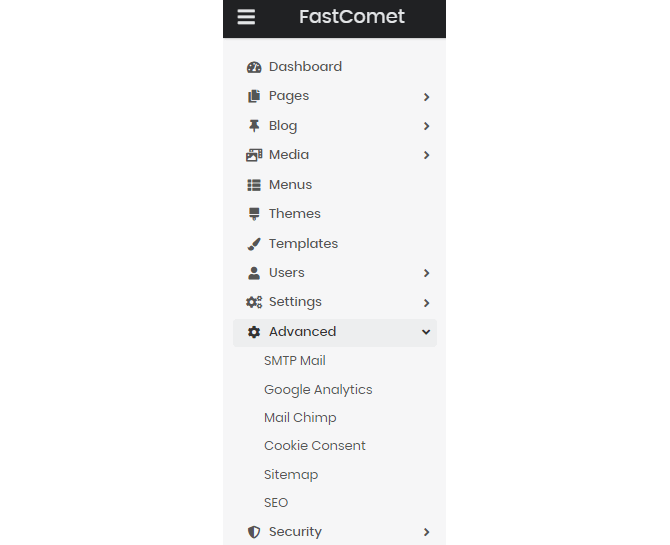The image size is (670, 545).
Task: Click the Blog pin icon
Action: click(254, 126)
